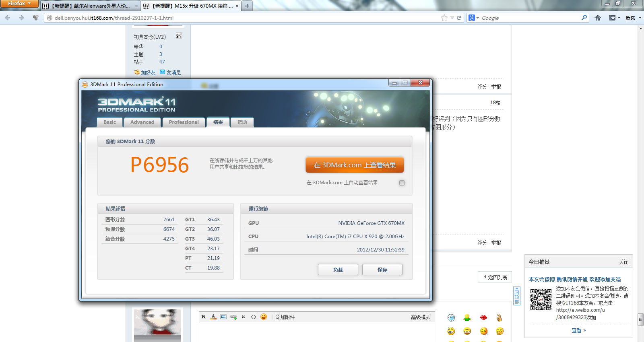
Task: Click the browser address bar URL
Action: 114,18
